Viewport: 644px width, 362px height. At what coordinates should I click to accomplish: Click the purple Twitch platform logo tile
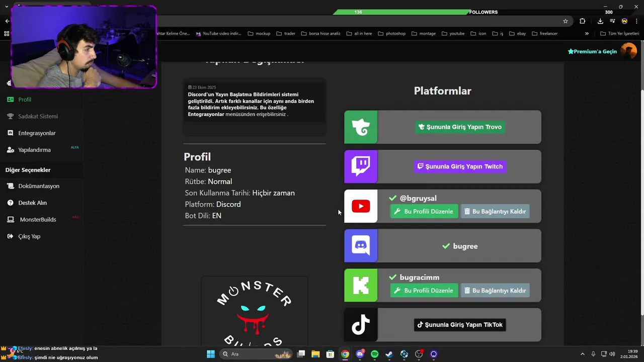coord(361,166)
